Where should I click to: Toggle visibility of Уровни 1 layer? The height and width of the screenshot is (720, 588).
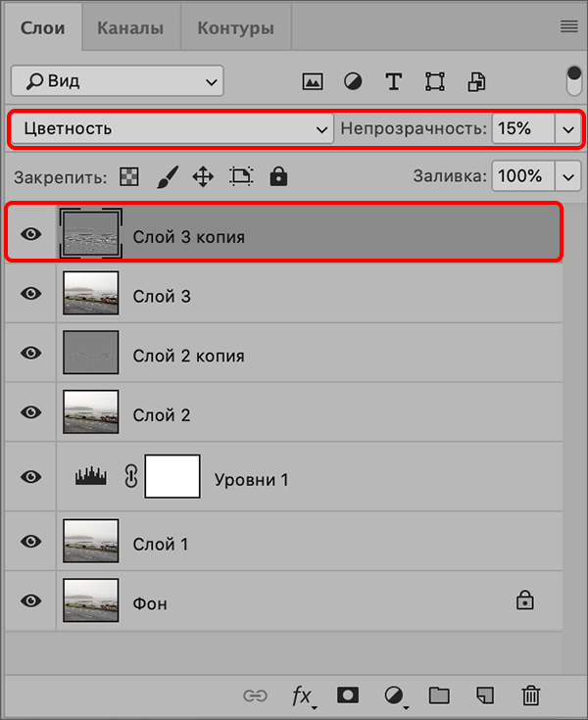point(31,477)
